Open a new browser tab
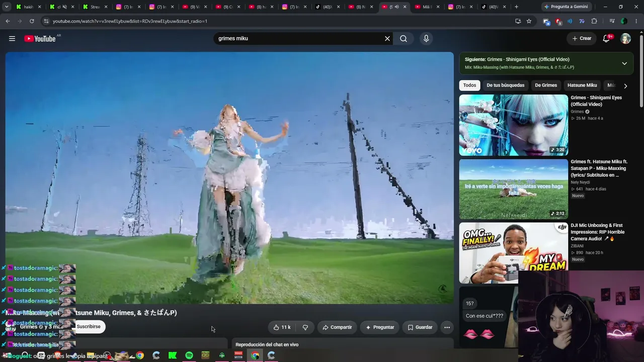The width and height of the screenshot is (644, 362). tap(516, 7)
